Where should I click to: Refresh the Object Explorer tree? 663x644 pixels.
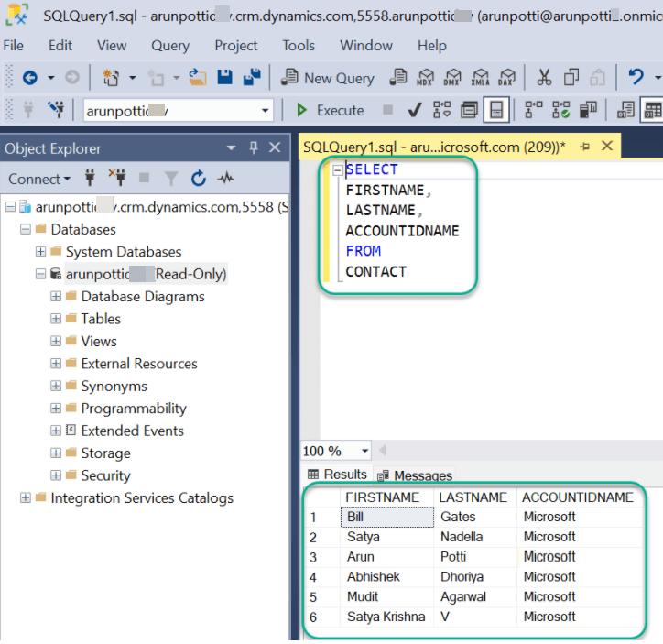tap(199, 178)
